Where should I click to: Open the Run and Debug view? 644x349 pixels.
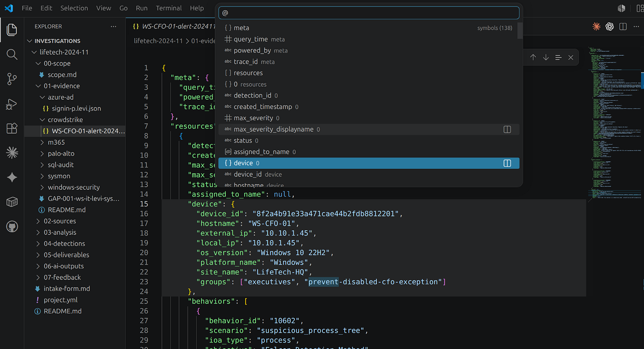[12, 104]
